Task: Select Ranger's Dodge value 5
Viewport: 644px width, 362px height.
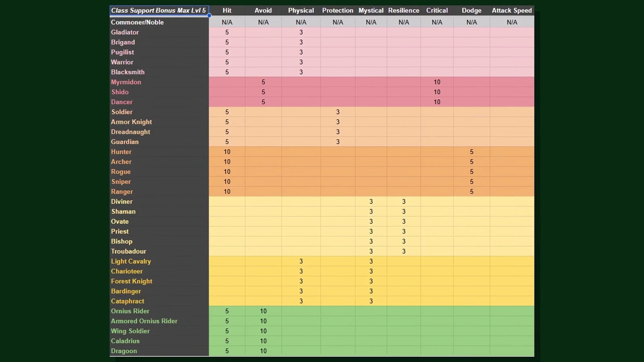Action: point(472,192)
